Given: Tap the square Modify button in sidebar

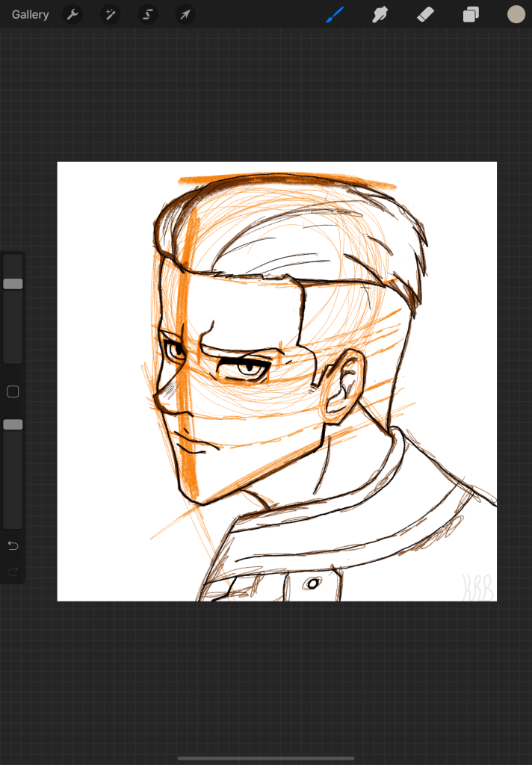Looking at the screenshot, I should [x=13, y=391].
